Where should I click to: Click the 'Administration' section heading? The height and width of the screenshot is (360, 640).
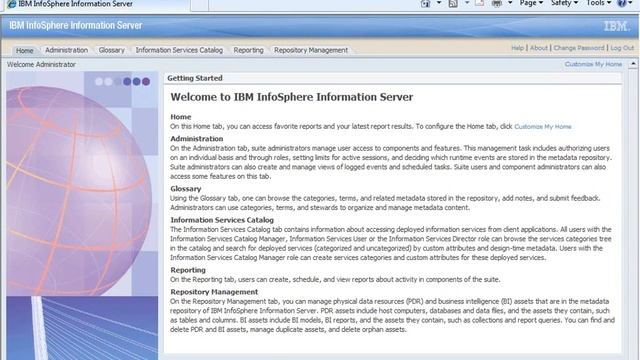(197, 139)
